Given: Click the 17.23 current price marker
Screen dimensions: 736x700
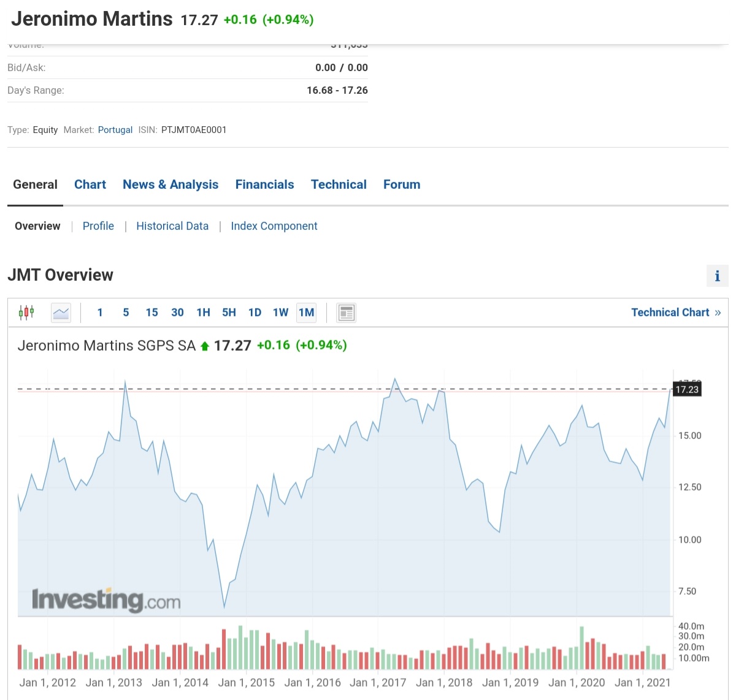Looking at the screenshot, I should (x=687, y=389).
